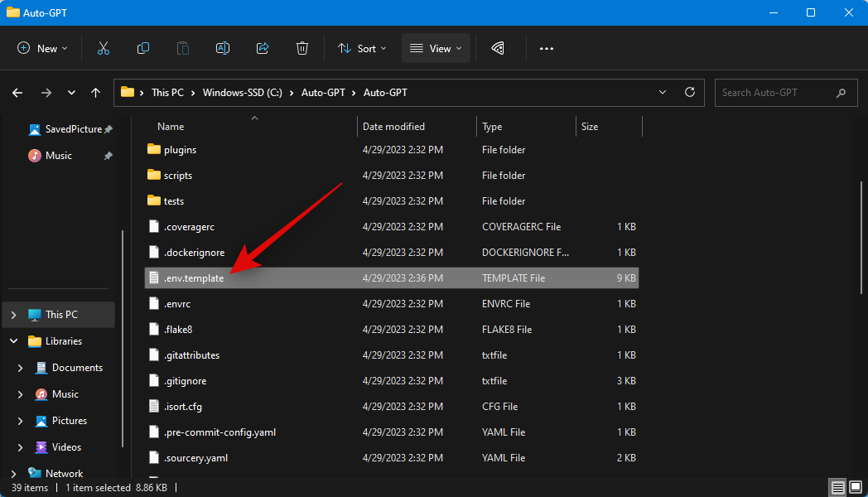
Task: Expand the Network tree node
Action: [x=14, y=473]
